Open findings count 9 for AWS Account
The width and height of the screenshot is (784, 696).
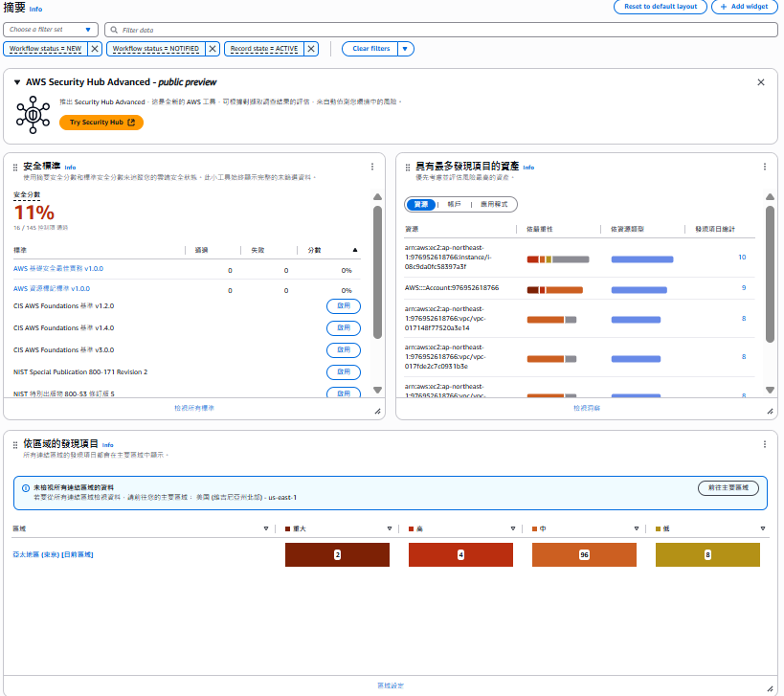tap(744, 288)
